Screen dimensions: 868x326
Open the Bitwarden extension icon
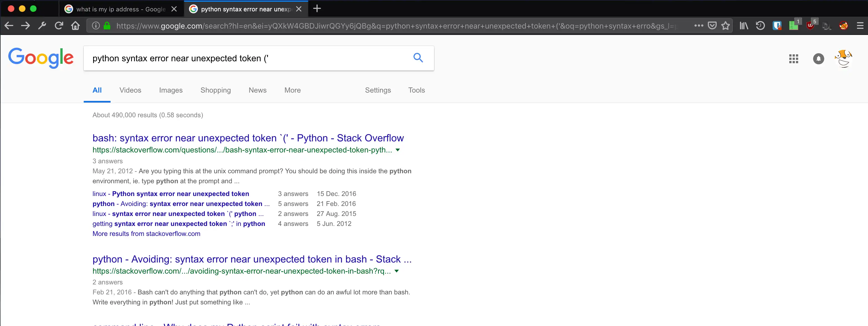pos(777,26)
